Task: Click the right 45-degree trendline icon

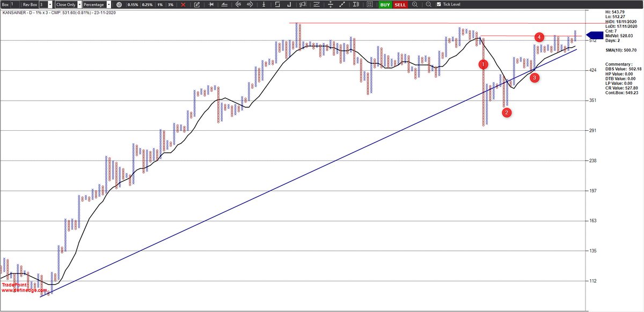Action: pyautogui.click(x=250, y=4)
